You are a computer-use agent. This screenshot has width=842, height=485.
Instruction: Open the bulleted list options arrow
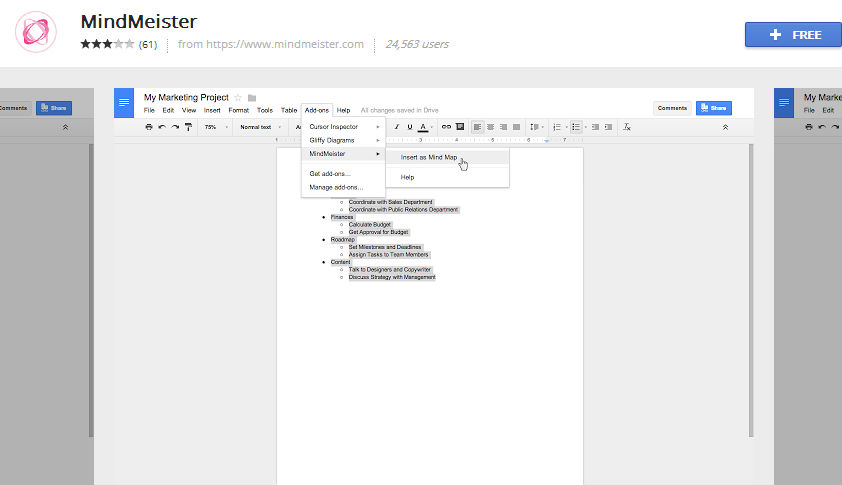[585, 127]
